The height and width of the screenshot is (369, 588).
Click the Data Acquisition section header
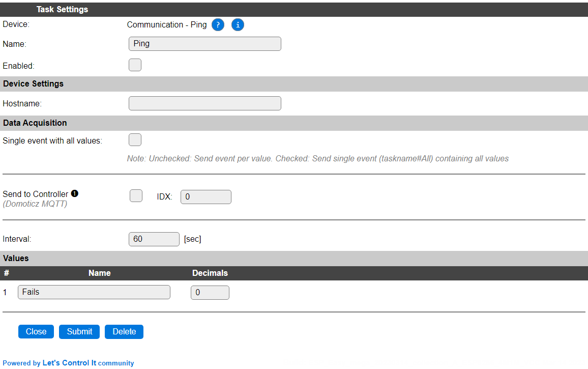click(294, 123)
